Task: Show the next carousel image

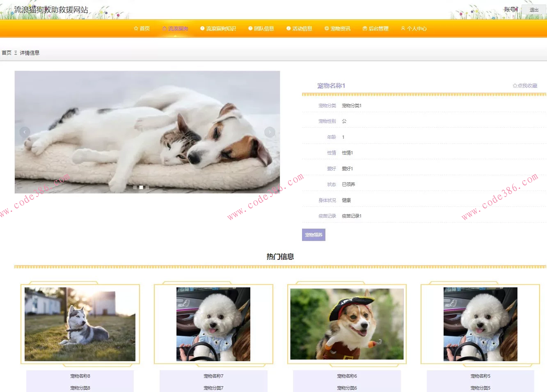Action: [x=270, y=132]
